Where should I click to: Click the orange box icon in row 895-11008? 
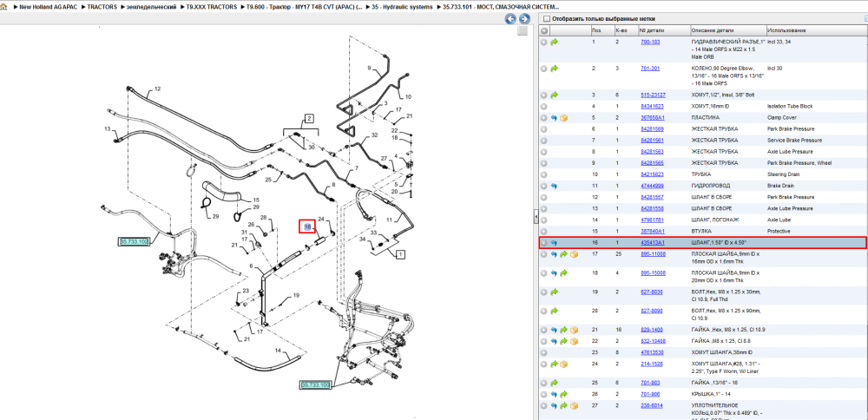(574, 254)
